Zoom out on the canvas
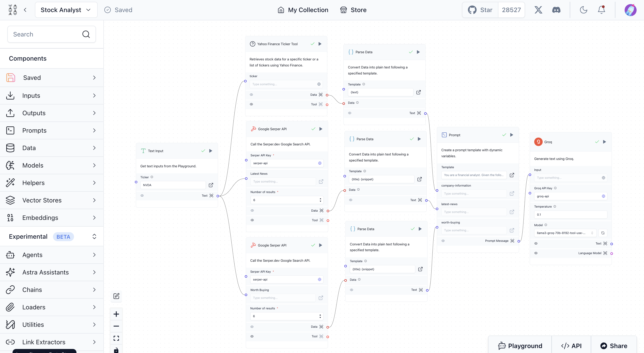The image size is (644, 353). pos(116,326)
